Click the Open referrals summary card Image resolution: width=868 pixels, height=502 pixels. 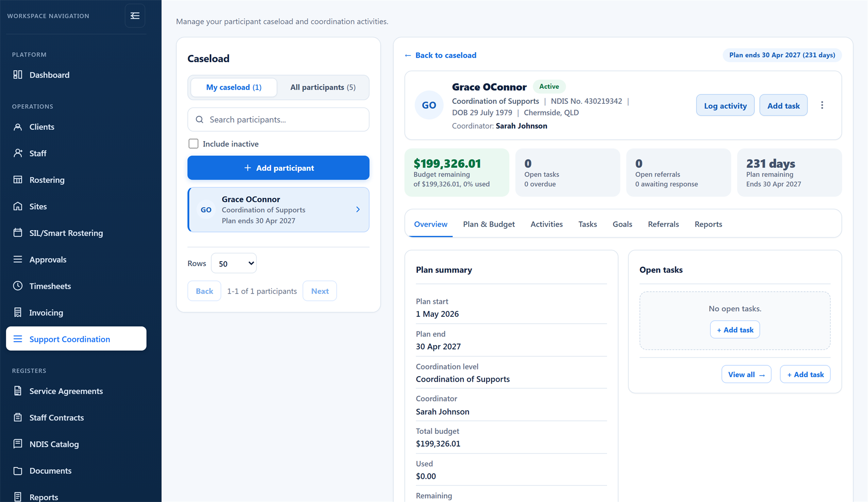tap(678, 172)
